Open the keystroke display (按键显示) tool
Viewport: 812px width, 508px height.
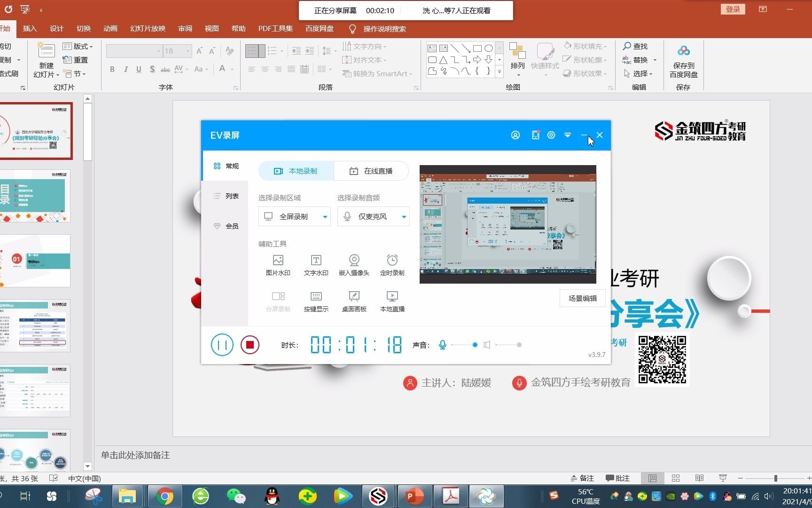(x=316, y=302)
